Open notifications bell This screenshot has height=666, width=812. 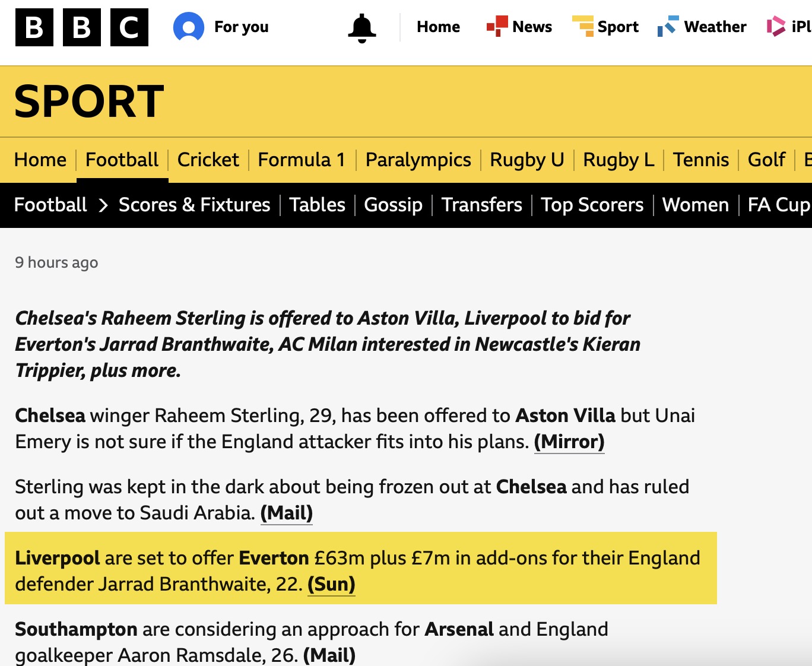(x=361, y=28)
